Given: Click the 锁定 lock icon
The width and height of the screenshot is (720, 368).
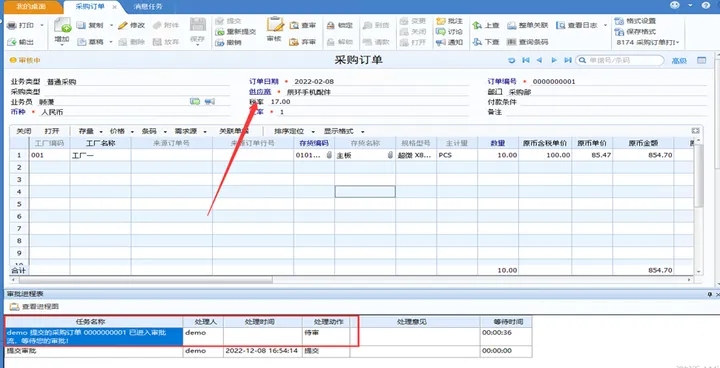Looking at the screenshot, I should [x=331, y=25].
